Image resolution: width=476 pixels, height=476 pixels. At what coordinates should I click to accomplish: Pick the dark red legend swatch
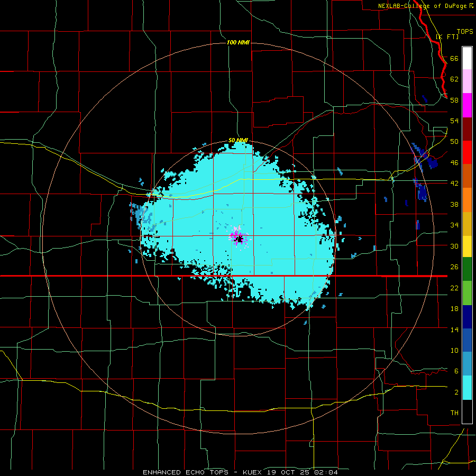click(x=467, y=129)
